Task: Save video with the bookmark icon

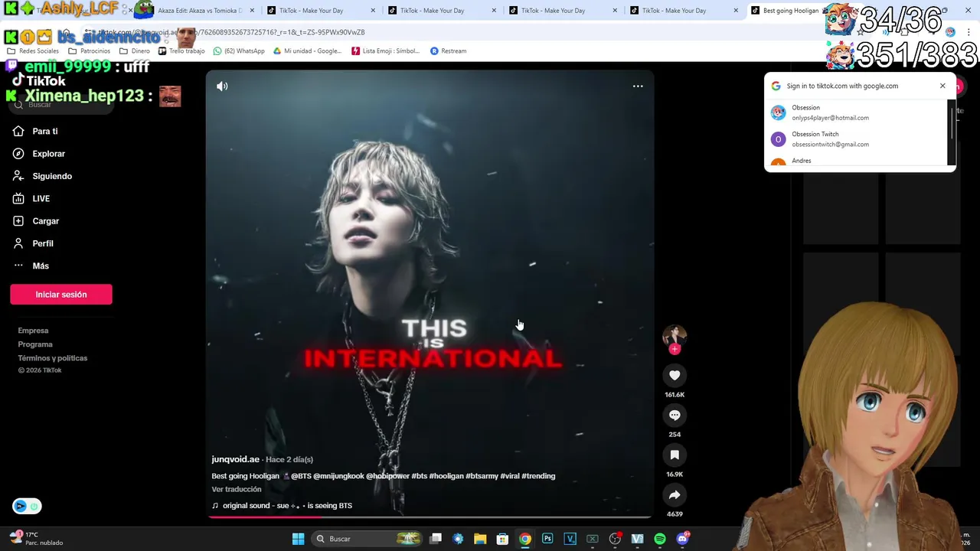Action: click(x=675, y=455)
